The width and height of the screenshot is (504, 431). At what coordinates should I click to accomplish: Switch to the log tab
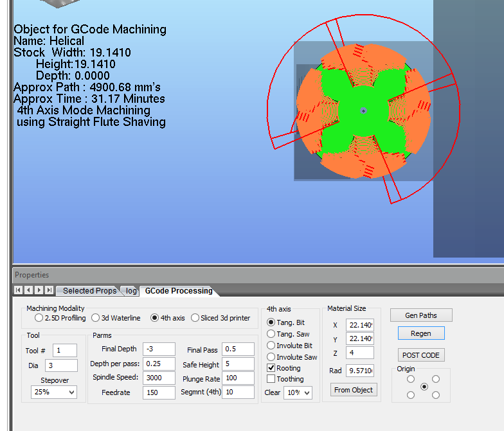(131, 290)
